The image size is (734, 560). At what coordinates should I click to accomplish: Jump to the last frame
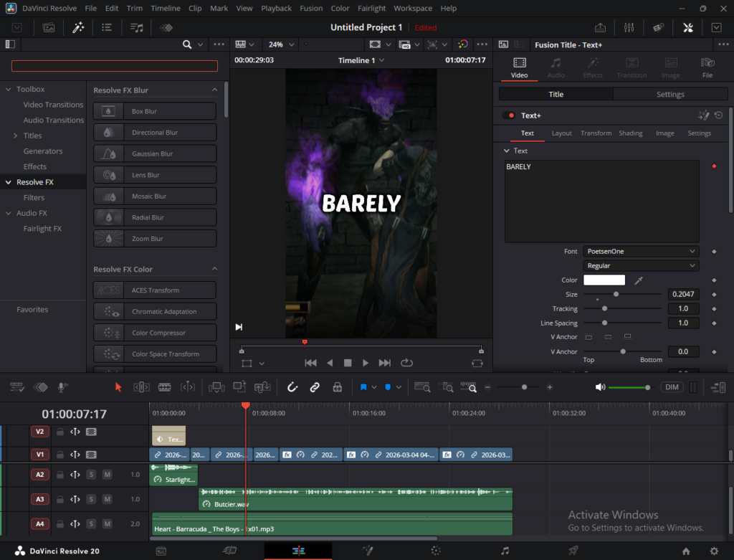click(x=385, y=363)
